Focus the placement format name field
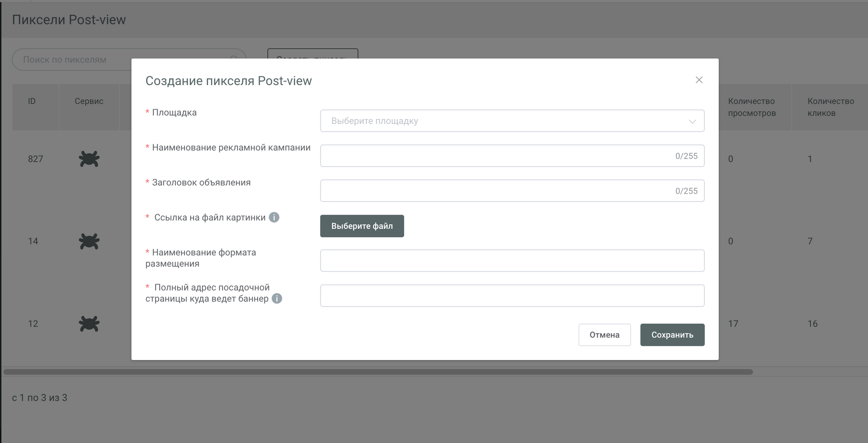868x443 pixels. (512, 261)
